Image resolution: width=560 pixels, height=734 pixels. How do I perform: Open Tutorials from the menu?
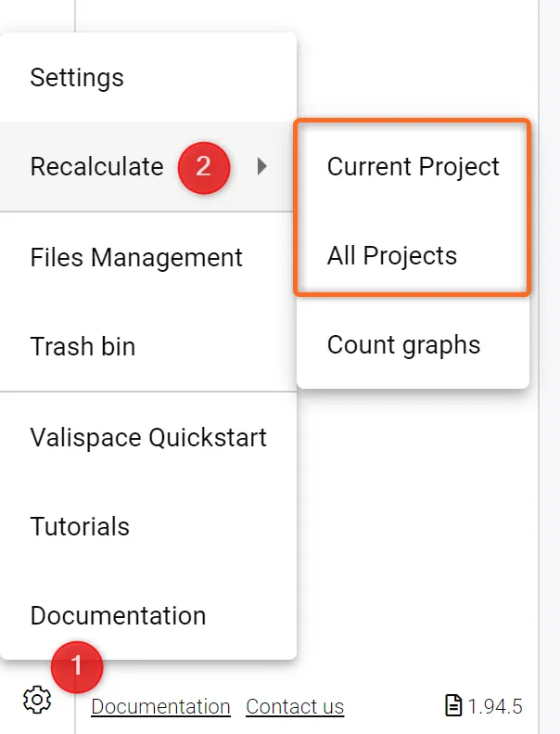pos(80,526)
